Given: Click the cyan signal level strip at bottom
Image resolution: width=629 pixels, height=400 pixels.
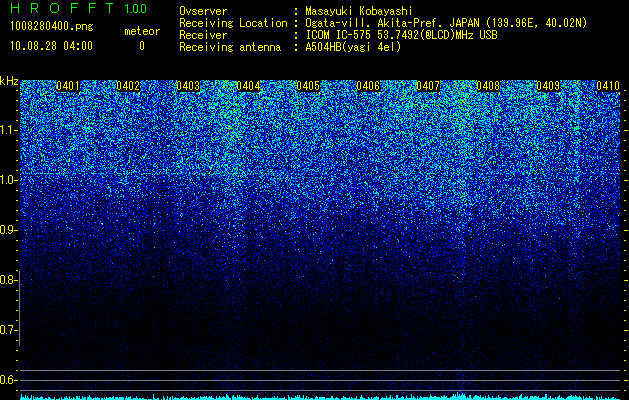Looking at the screenshot, I should [x=320, y=396].
